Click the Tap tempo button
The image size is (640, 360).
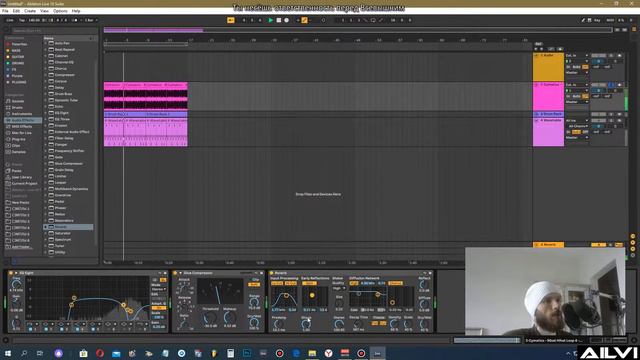tap(22, 20)
